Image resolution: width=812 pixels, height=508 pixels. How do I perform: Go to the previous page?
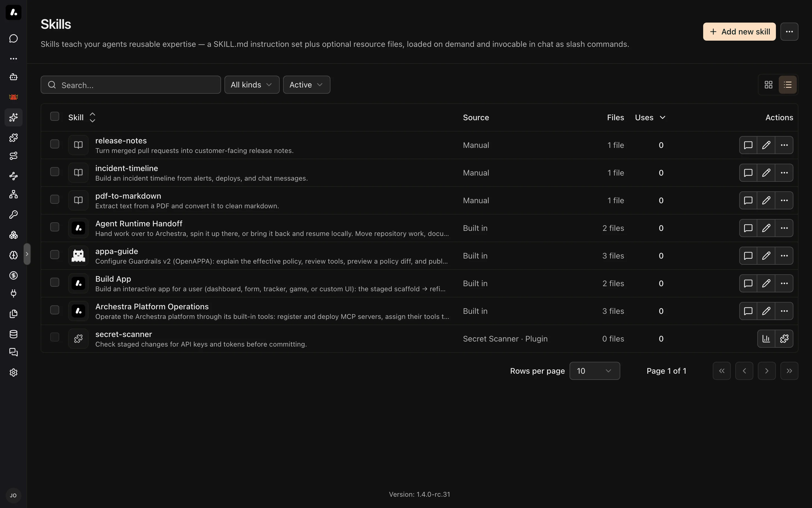[x=744, y=371]
